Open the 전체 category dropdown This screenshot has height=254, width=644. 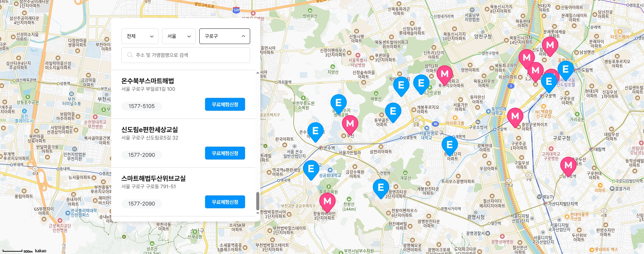tap(140, 36)
